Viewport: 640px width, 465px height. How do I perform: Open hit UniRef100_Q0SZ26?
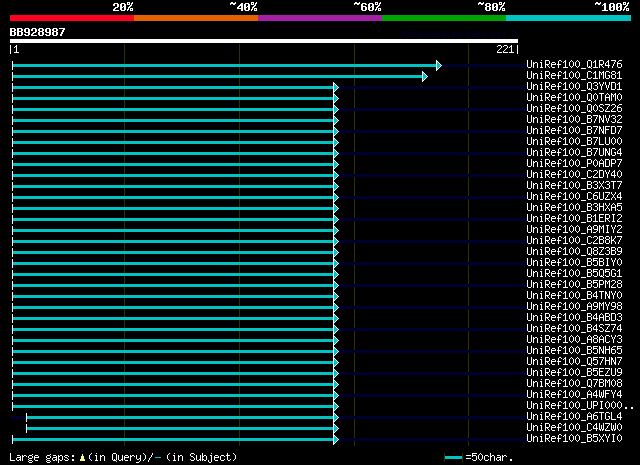574,108
